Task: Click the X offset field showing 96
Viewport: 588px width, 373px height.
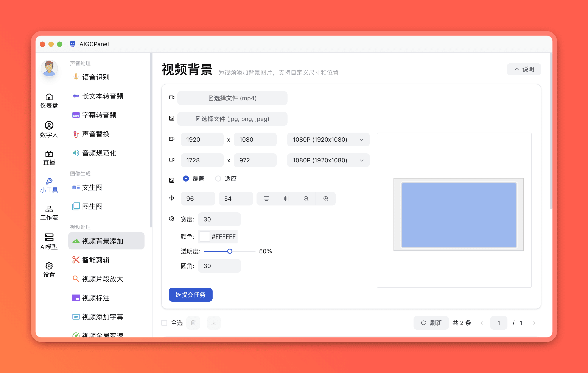Action: coord(198,199)
